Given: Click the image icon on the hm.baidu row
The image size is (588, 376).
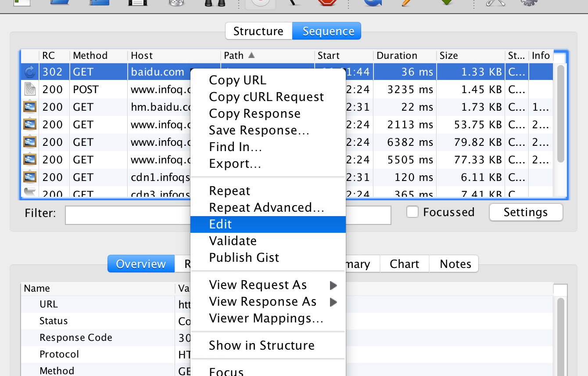Looking at the screenshot, I should click(29, 107).
